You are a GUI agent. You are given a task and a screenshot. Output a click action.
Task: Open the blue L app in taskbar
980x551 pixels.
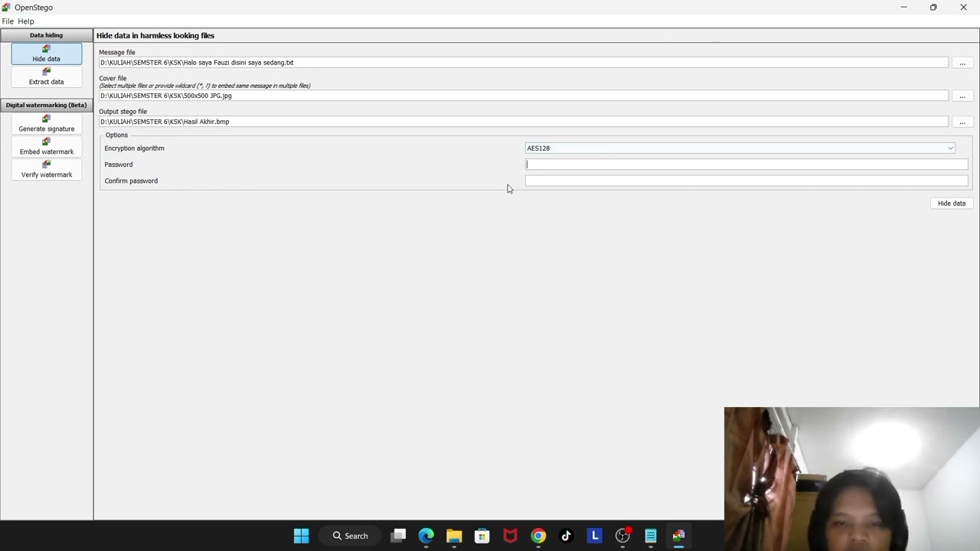[x=594, y=536]
